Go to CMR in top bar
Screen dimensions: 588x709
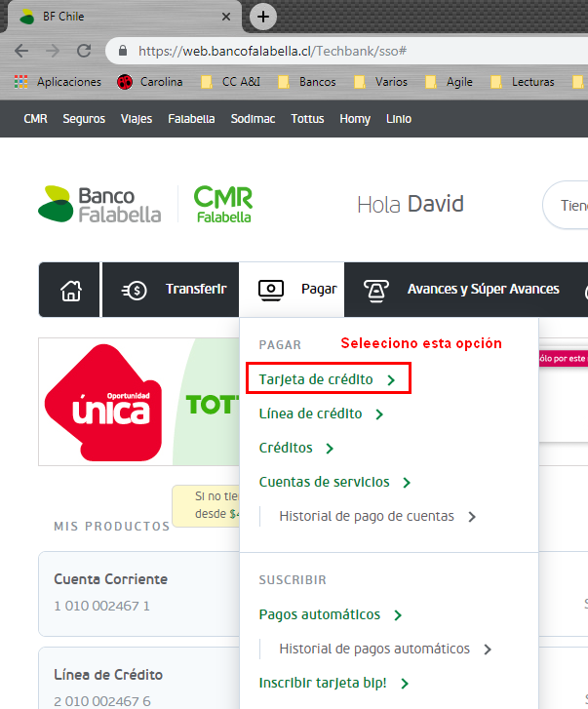point(35,119)
